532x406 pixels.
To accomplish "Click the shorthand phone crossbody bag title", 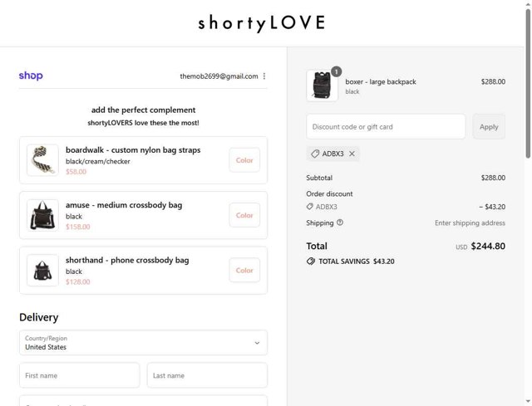I will tap(127, 260).
